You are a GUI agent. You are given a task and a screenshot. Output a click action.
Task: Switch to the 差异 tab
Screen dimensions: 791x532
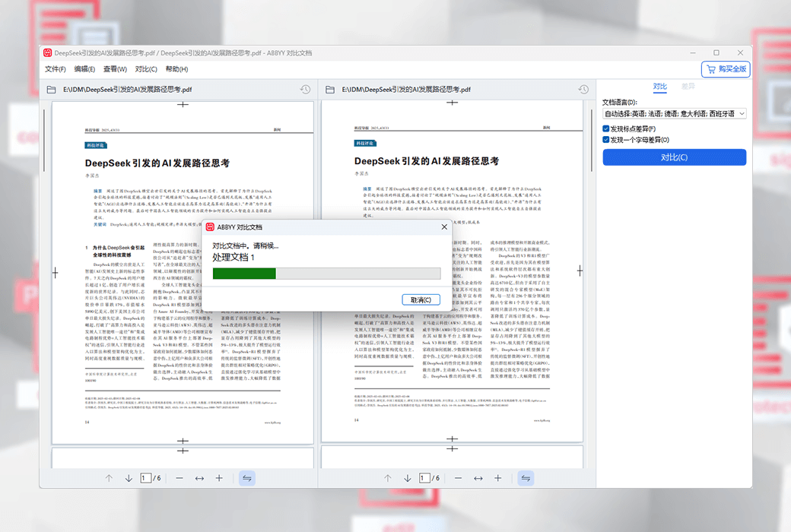click(688, 87)
